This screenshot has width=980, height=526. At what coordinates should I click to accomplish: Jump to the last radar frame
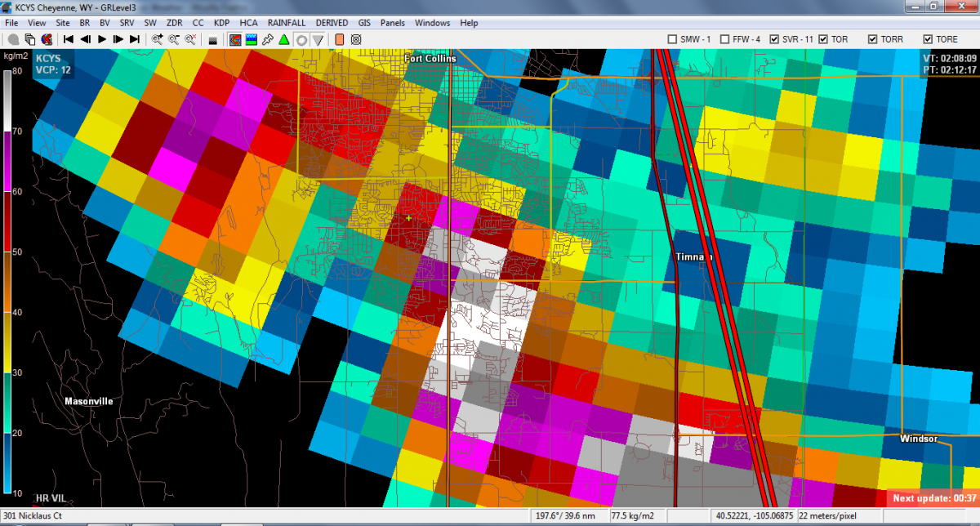135,39
